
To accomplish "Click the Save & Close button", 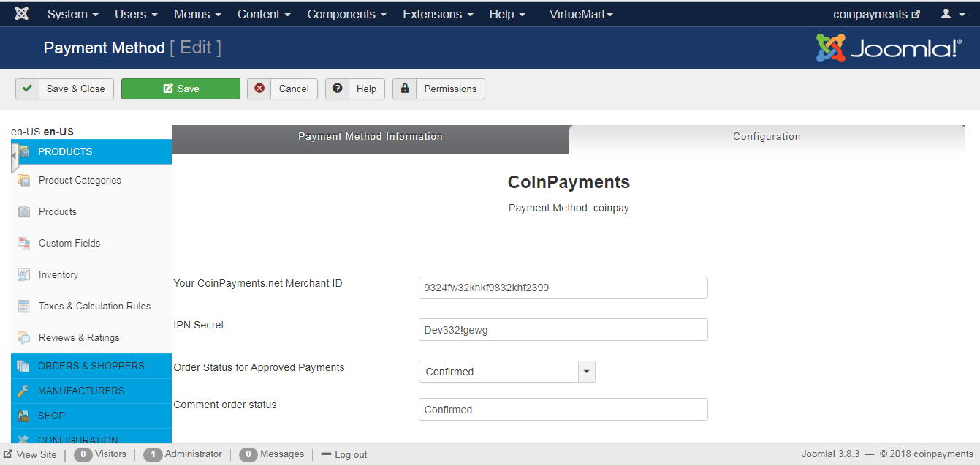I will [x=65, y=89].
